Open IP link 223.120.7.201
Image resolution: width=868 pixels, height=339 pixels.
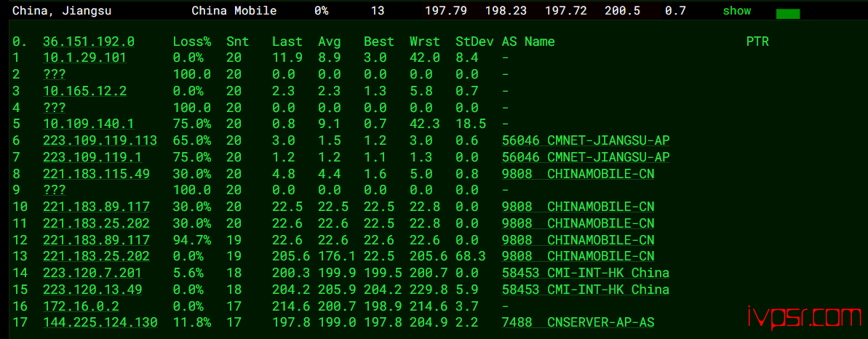coord(92,273)
